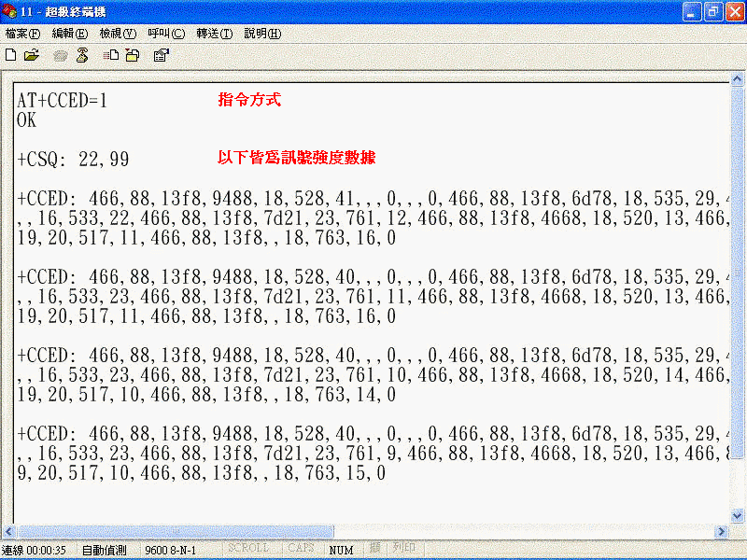Open the 呼叫(C) menu
The image size is (747, 560).
click(x=166, y=34)
